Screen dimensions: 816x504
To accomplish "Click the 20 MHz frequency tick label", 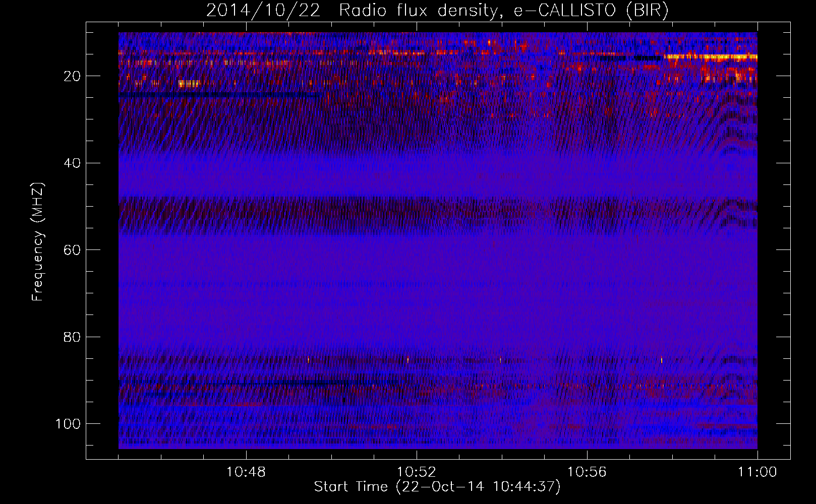I will [73, 76].
